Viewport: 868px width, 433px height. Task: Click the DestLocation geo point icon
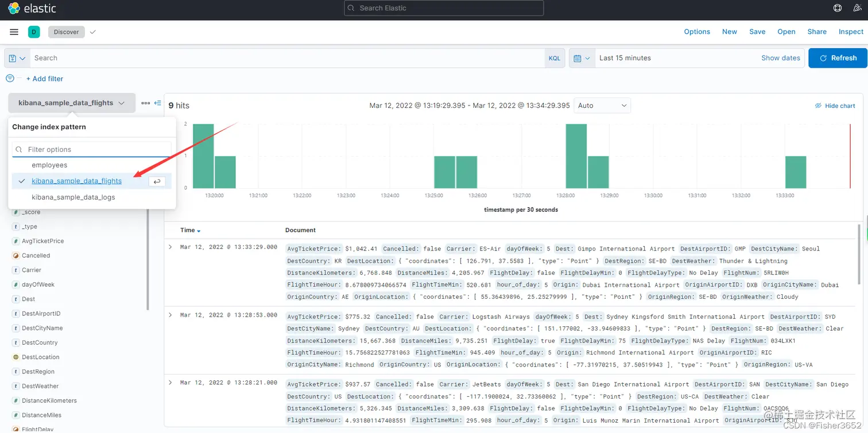pos(16,357)
